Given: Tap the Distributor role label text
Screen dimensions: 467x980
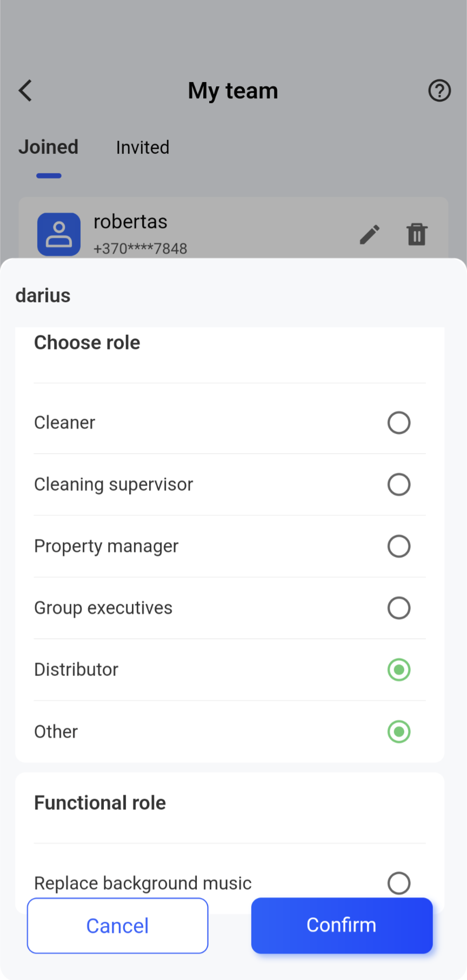Looking at the screenshot, I should 76,670.
